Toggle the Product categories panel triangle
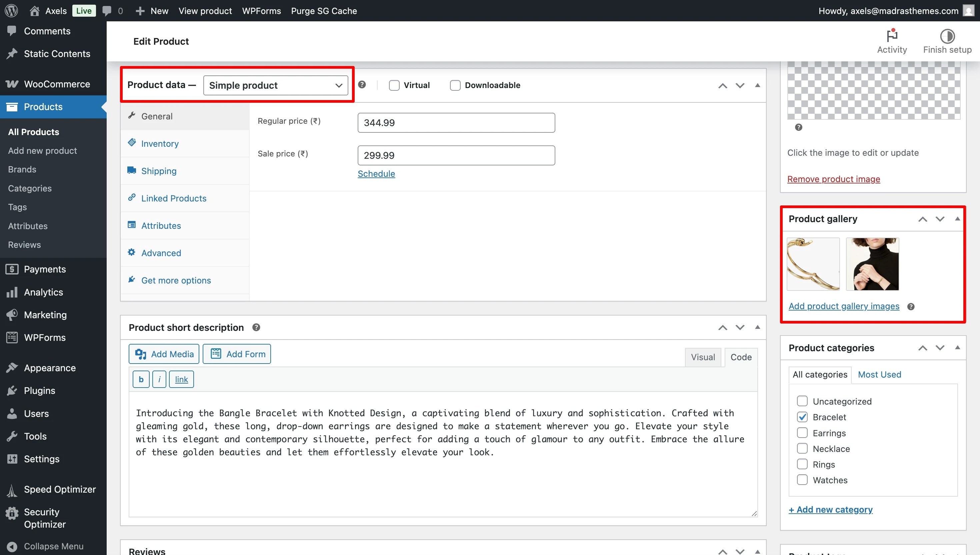Image resolution: width=980 pixels, height=555 pixels. tap(957, 348)
